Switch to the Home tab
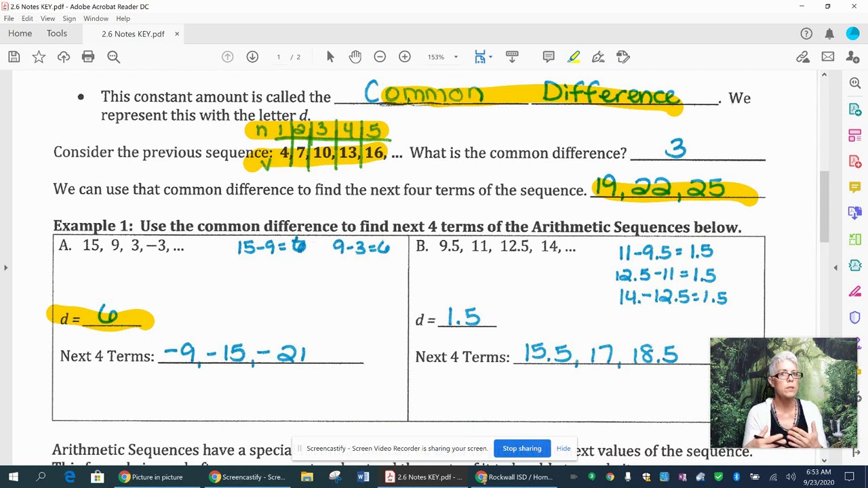 pyautogui.click(x=20, y=34)
